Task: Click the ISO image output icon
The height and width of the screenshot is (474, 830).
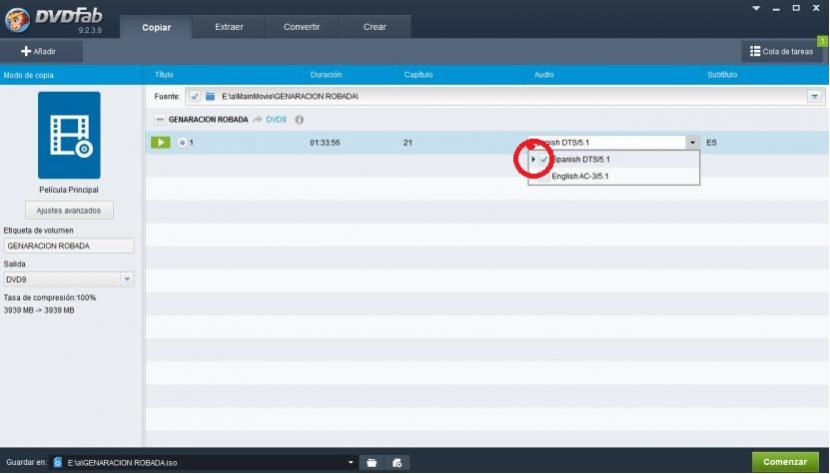Action: point(397,462)
